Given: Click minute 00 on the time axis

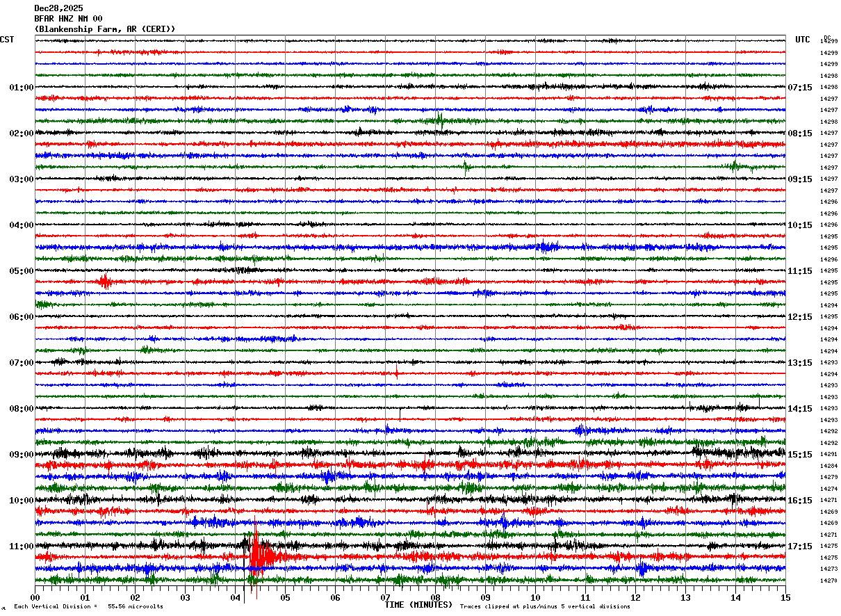Looking at the screenshot, I should tap(35, 597).
